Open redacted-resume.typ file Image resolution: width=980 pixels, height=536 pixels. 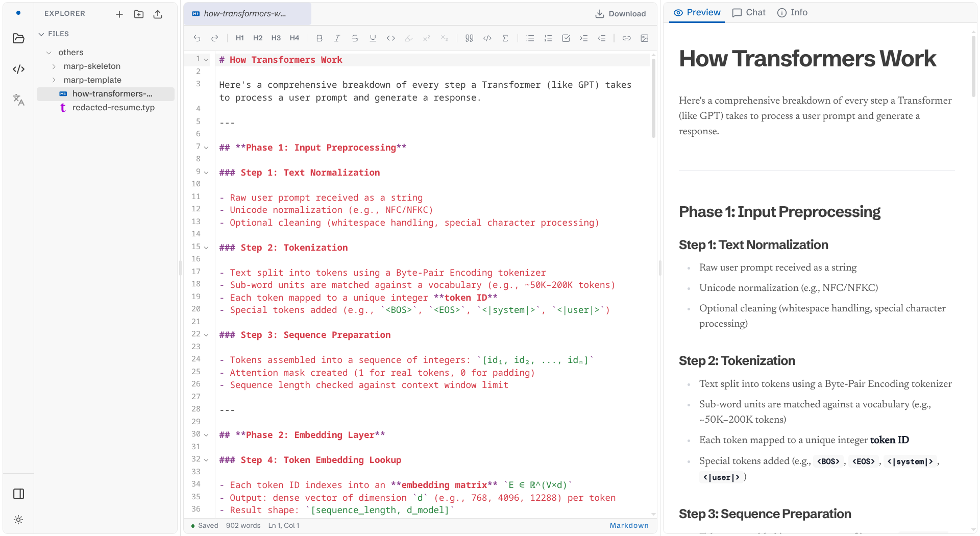pyautogui.click(x=106, y=108)
